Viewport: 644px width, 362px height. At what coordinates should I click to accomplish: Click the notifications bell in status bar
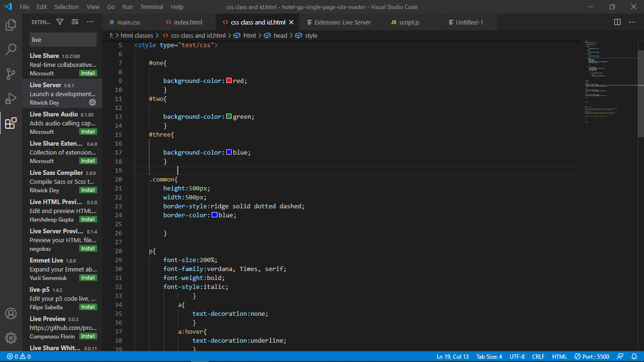click(634, 356)
